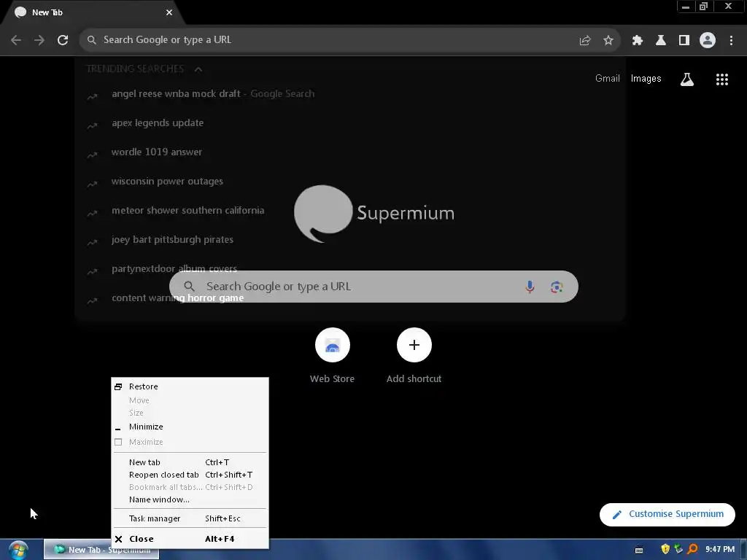Open the profile avatar menu
Screen dimensions: 747x560
[708, 41]
